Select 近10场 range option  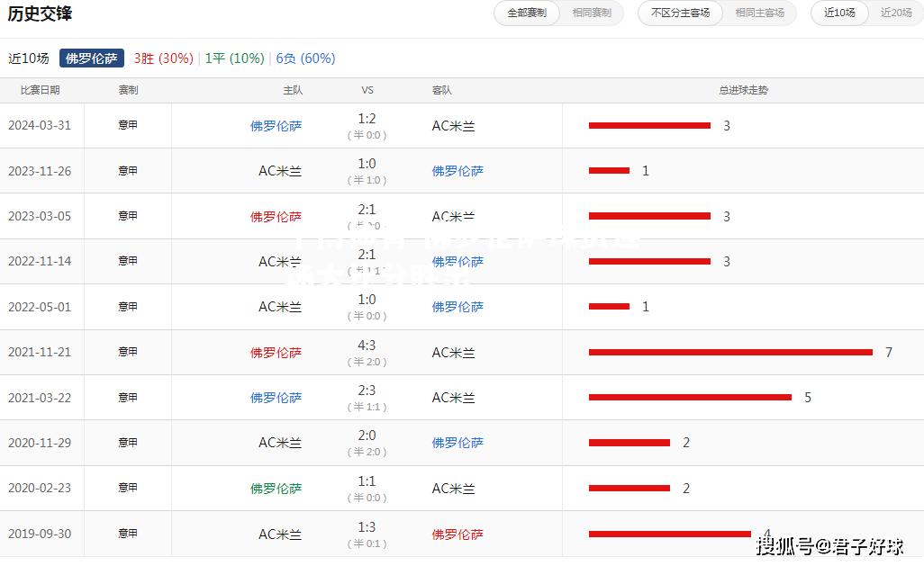839,13
